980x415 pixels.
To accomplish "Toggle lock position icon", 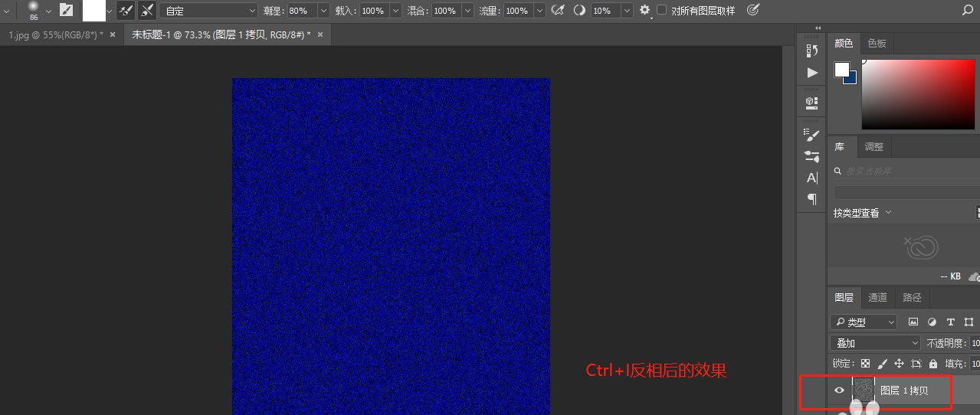I will click(x=899, y=364).
